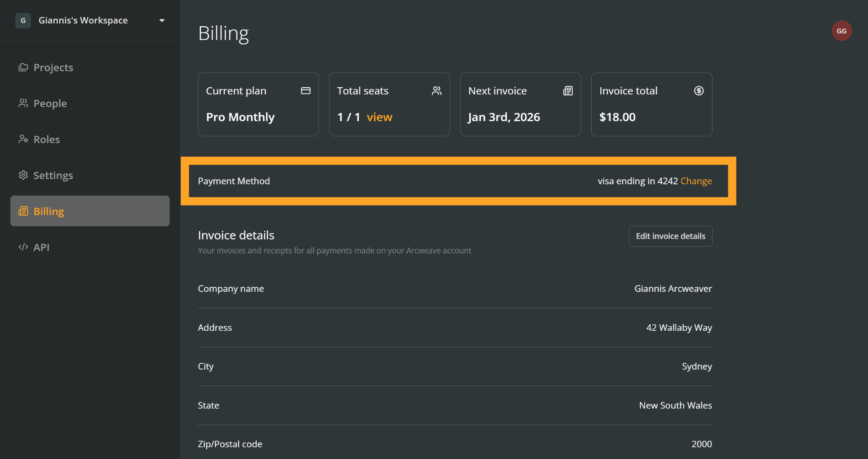Click the Projects folder icon in sidebar
Viewport: 868px width, 459px height.
pyautogui.click(x=23, y=67)
